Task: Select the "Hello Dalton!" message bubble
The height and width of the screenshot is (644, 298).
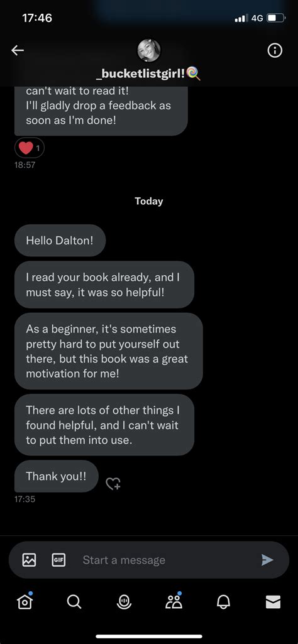Action: pyautogui.click(x=60, y=240)
